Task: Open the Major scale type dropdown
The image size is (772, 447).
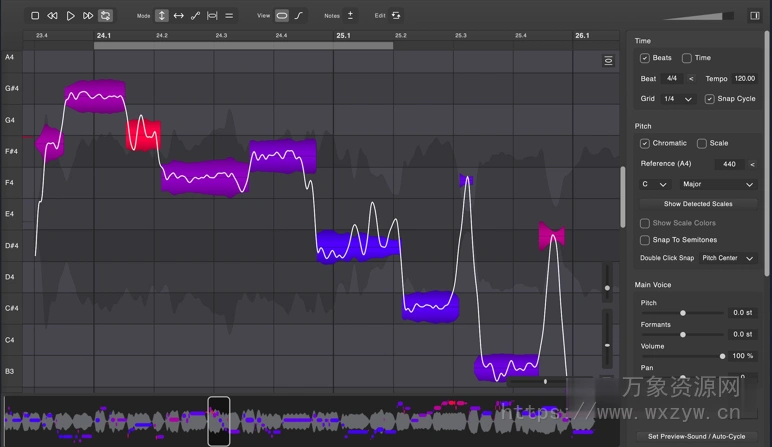Action: click(x=718, y=184)
